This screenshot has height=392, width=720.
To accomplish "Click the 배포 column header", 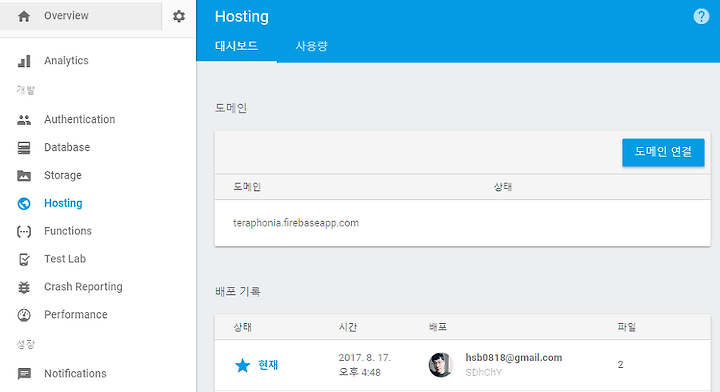I will 438,327.
